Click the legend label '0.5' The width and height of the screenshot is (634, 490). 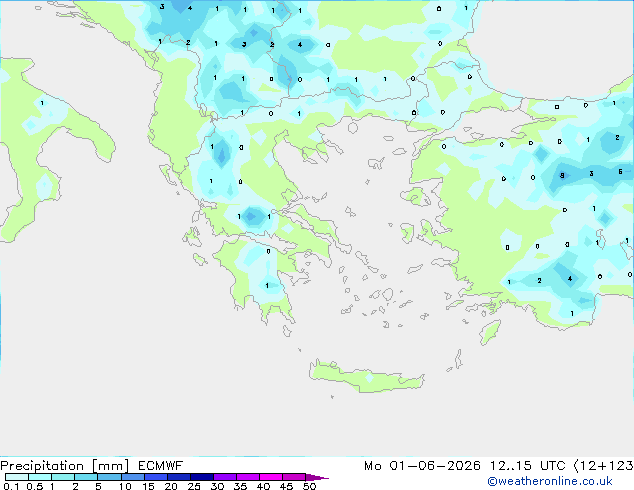[x=35, y=486]
